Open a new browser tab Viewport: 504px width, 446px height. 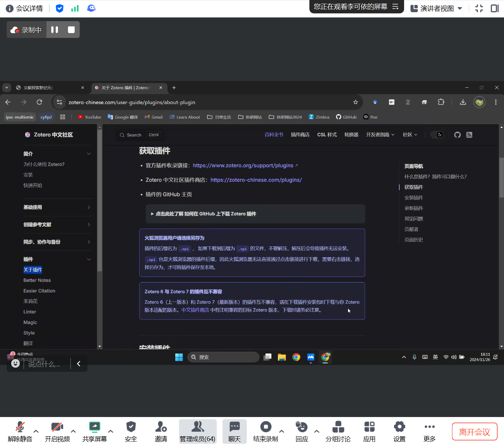(x=174, y=88)
